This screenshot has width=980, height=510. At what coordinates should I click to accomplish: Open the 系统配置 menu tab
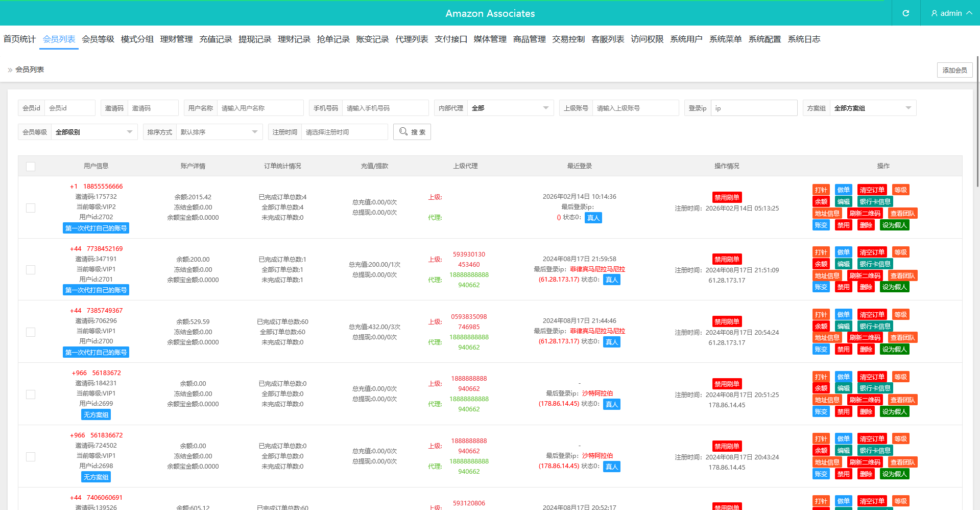[764, 39]
